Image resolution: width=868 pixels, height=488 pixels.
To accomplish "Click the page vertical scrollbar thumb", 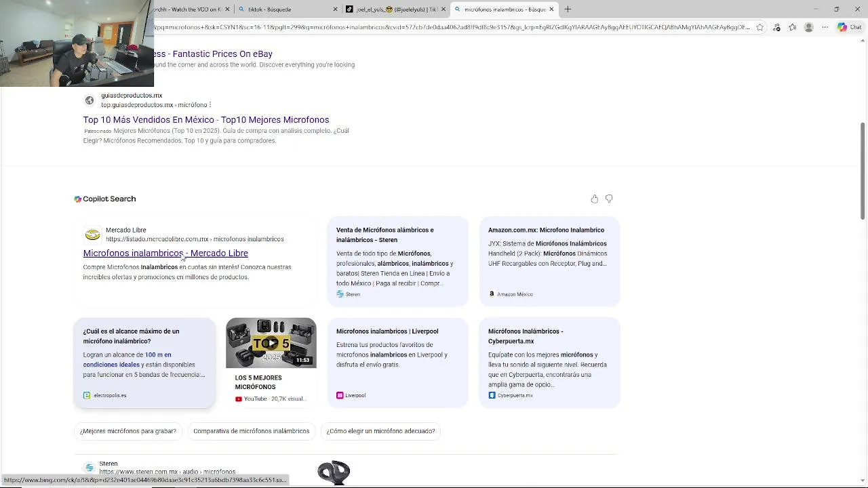I will 863,171.
